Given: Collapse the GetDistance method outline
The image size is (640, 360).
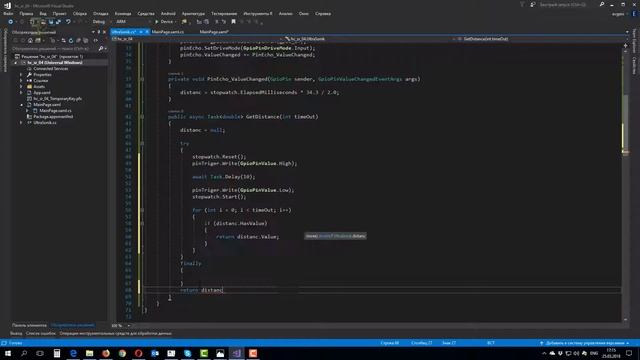Looking at the screenshot, I should coord(142,117).
